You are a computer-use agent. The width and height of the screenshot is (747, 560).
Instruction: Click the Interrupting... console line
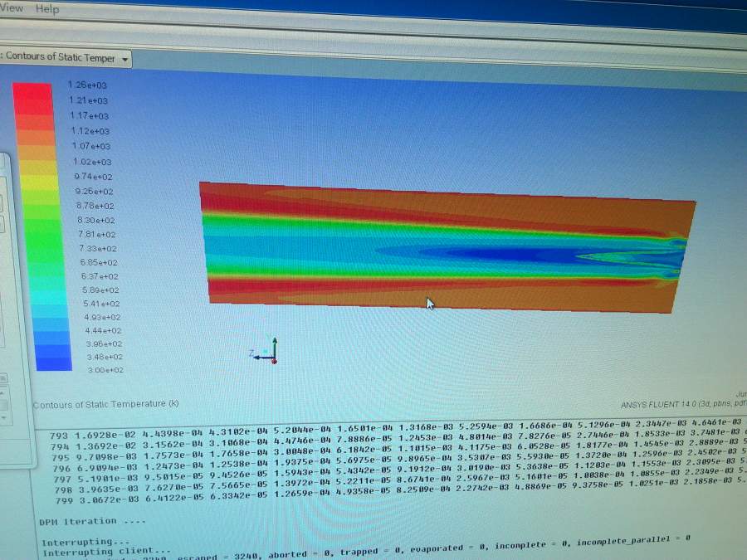pyautogui.click(x=85, y=542)
